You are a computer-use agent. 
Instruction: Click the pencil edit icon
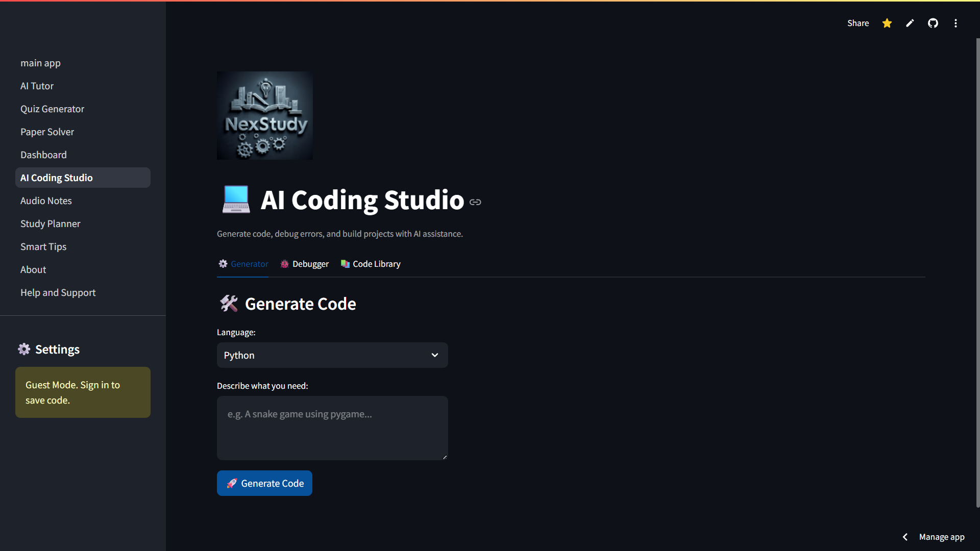pyautogui.click(x=910, y=23)
